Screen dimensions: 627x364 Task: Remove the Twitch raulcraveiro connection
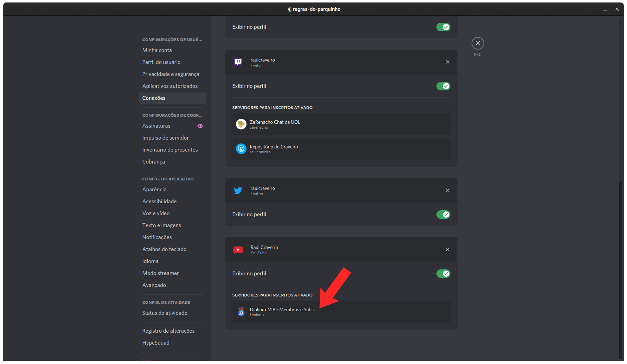pyautogui.click(x=448, y=62)
